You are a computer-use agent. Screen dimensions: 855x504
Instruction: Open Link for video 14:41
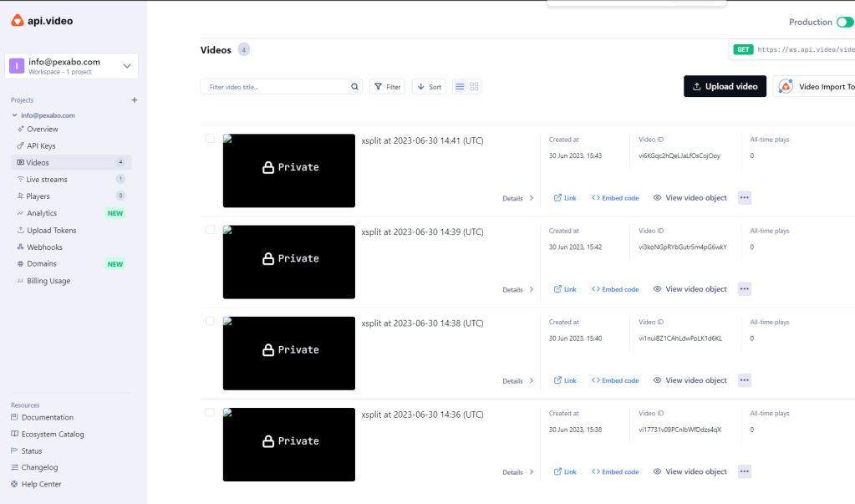point(565,198)
